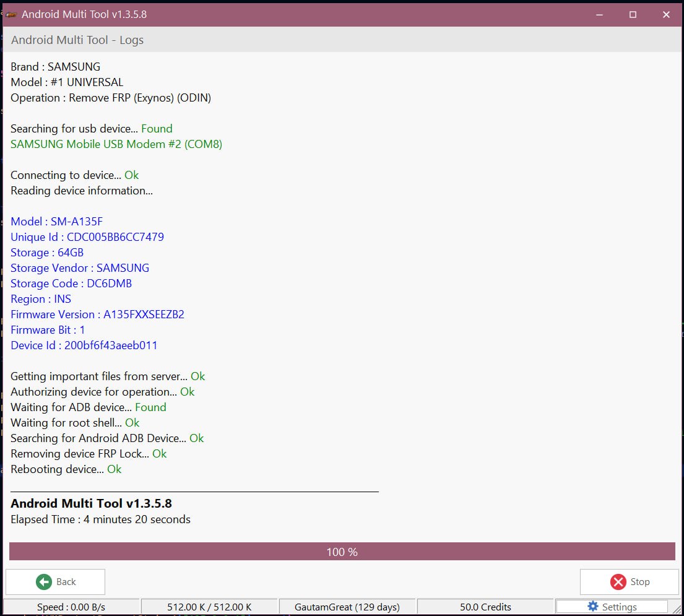
Task: Click the 'Brand : SAMSUNG' log line
Action: click(x=55, y=67)
